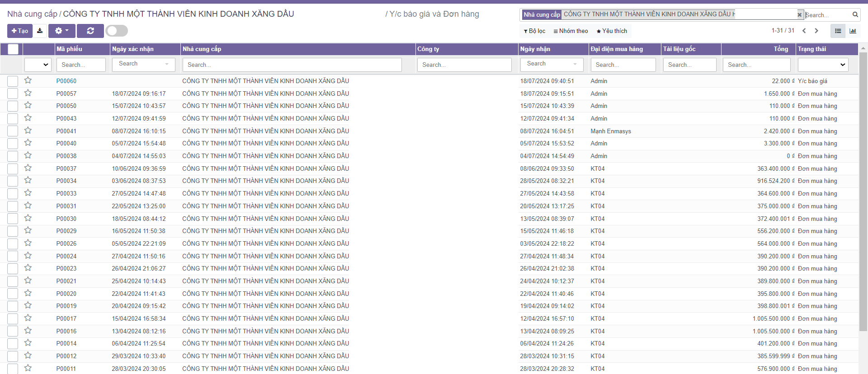The width and height of the screenshot is (868, 374).
Task: Open the Nhóm theo grouping menu
Action: pyautogui.click(x=571, y=31)
